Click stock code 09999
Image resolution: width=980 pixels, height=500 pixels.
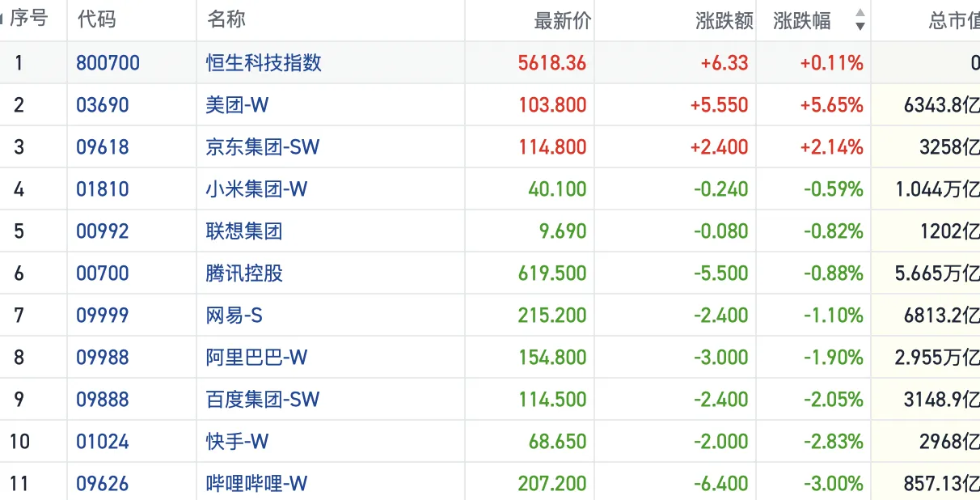coord(103,316)
